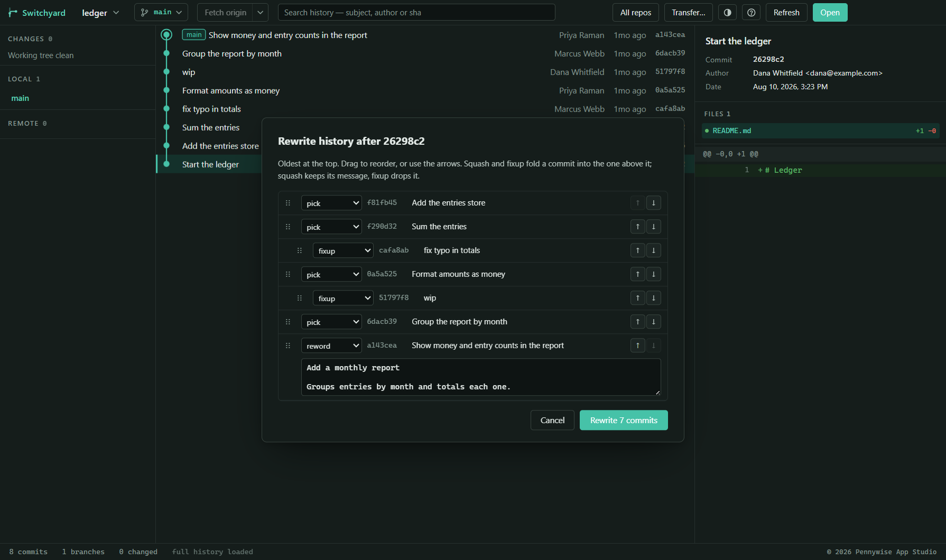Move 'Group the report by month' up
Screen dimensions: 946x560
tap(637, 322)
